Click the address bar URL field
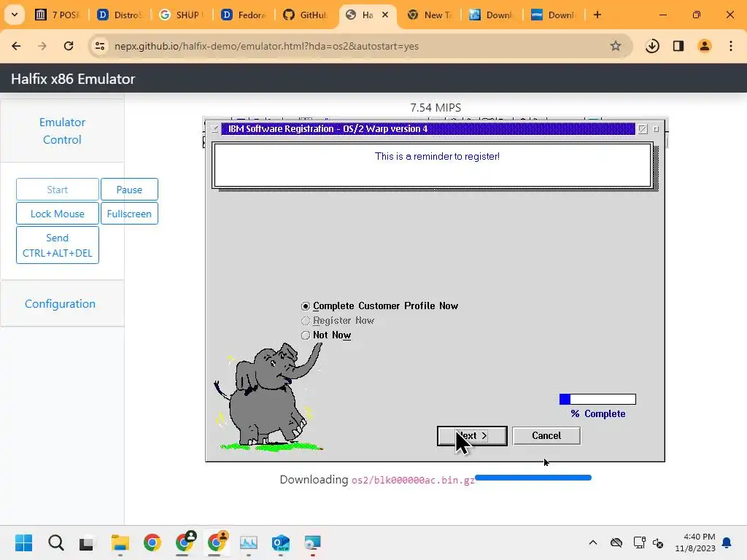Screen dimensions: 747x560 click(x=360, y=46)
